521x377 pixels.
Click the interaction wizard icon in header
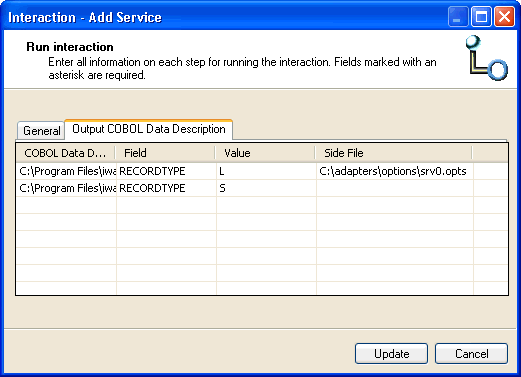(x=487, y=58)
